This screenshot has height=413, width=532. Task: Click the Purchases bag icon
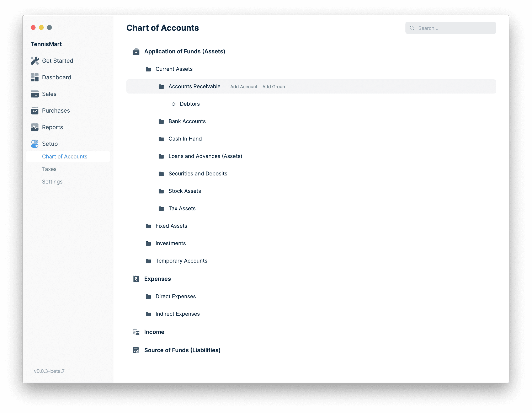[x=34, y=111]
